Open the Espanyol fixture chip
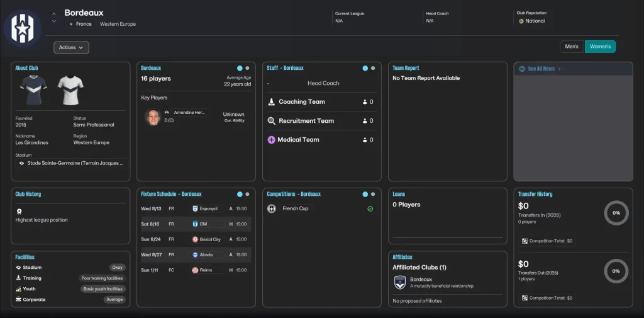Screen dimensions: 644x318 click(206, 208)
